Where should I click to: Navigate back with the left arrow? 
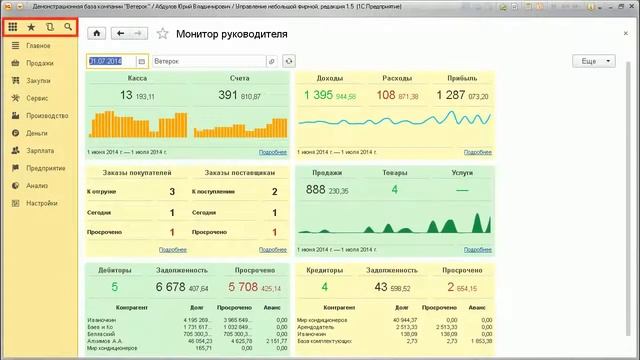click(x=120, y=33)
